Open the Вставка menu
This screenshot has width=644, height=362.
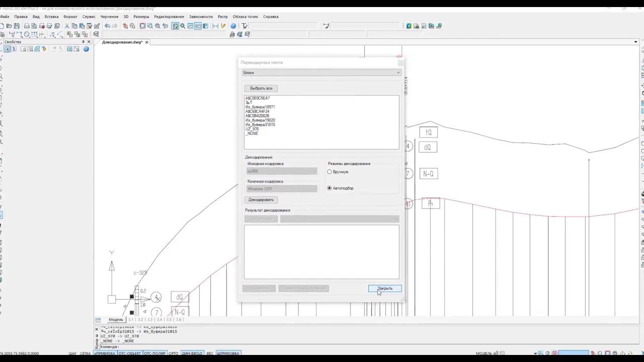point(51,17)
